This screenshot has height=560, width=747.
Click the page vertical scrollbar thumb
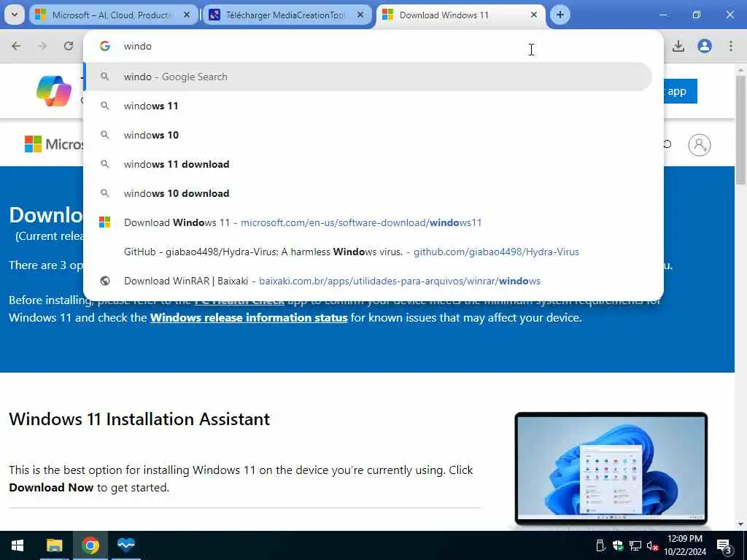(x=740, y=130)
